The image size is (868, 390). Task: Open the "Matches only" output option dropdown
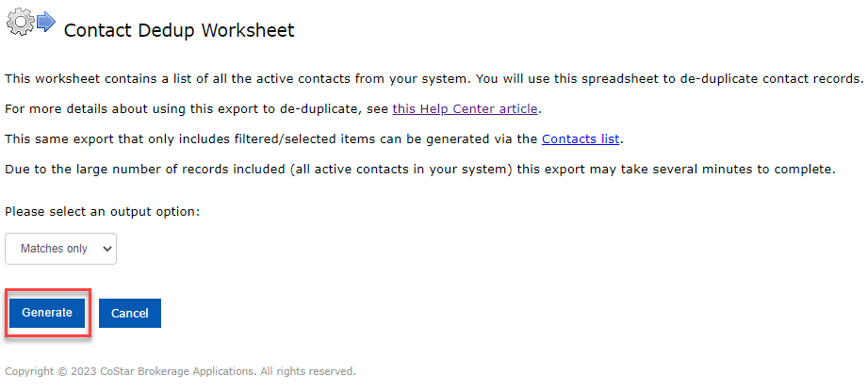tap(60, 249)
